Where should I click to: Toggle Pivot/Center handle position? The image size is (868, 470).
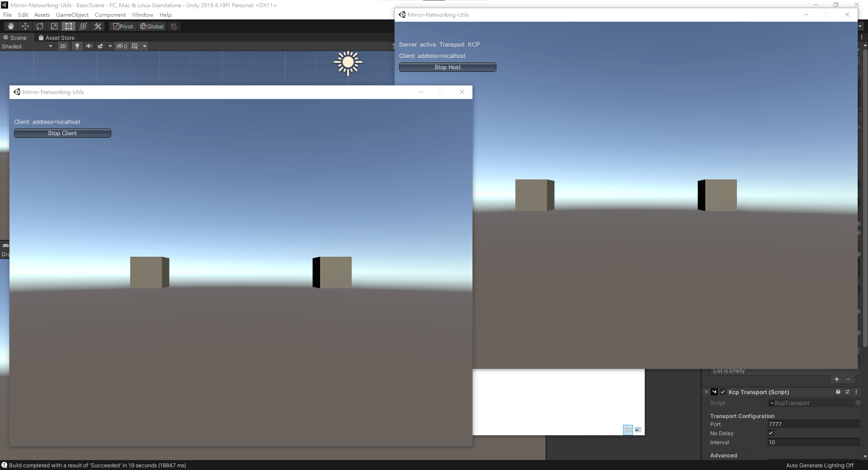click(x=123, y=26)
